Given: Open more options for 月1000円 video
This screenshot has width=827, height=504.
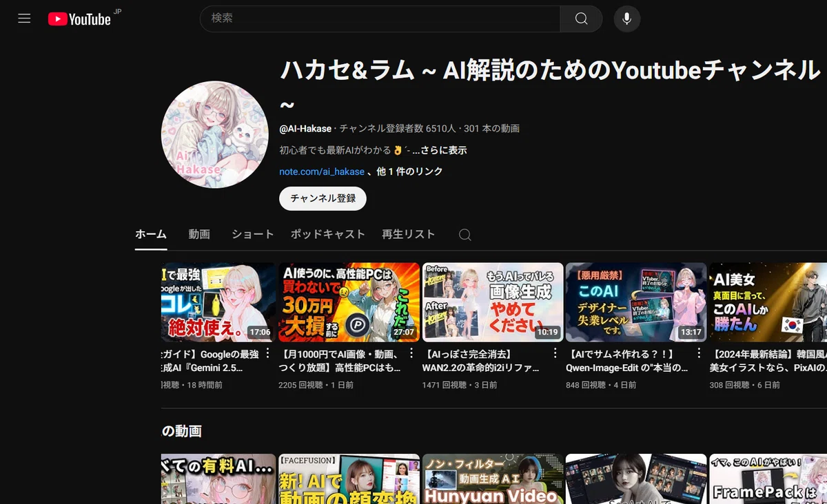Looking at the screenshot, I should click(x=411, y=354).
